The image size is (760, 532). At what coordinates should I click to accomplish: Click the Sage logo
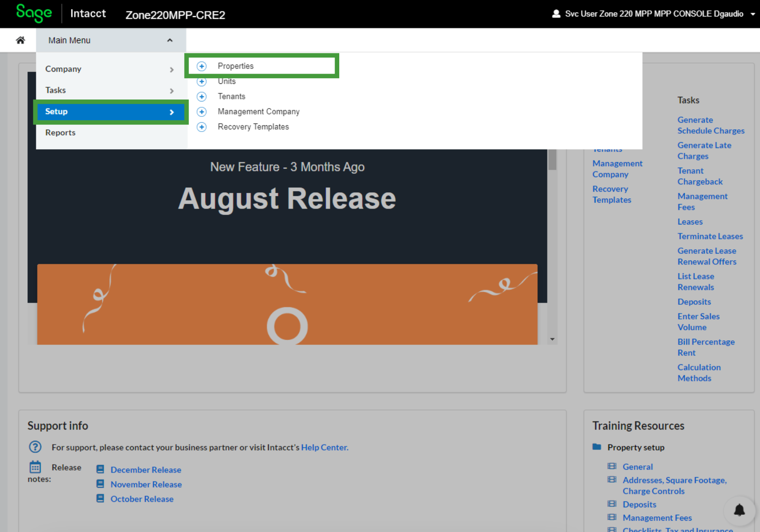point(34,13)
